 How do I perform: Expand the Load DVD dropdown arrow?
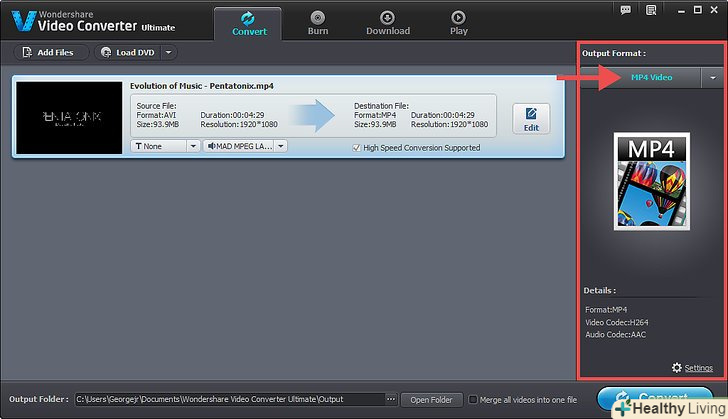169,52
